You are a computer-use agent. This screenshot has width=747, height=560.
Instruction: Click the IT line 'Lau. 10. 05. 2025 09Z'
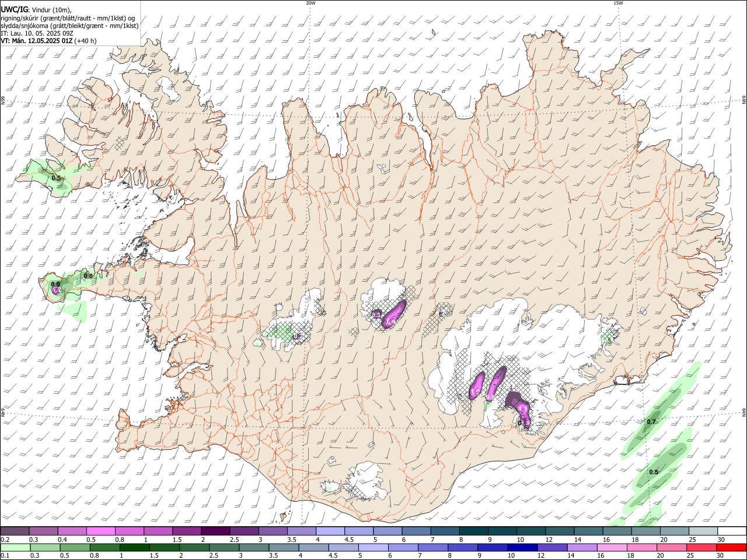[41, 33]
